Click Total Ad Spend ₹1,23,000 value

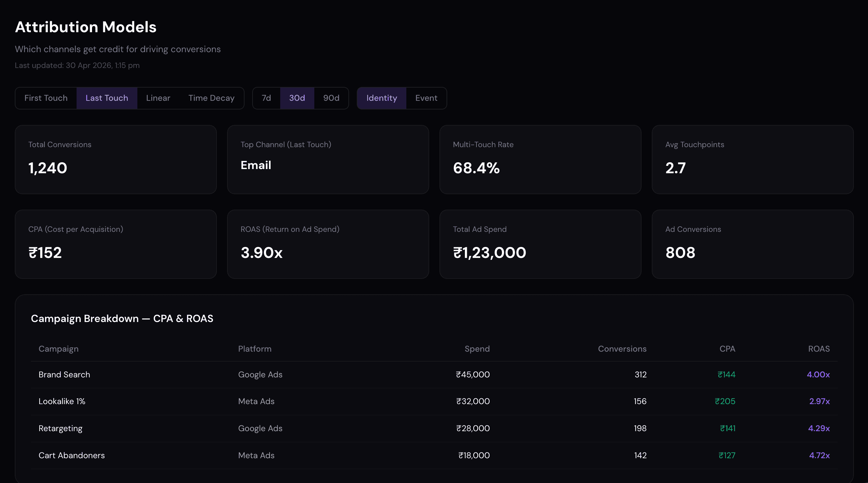click(x=489, y=253)
